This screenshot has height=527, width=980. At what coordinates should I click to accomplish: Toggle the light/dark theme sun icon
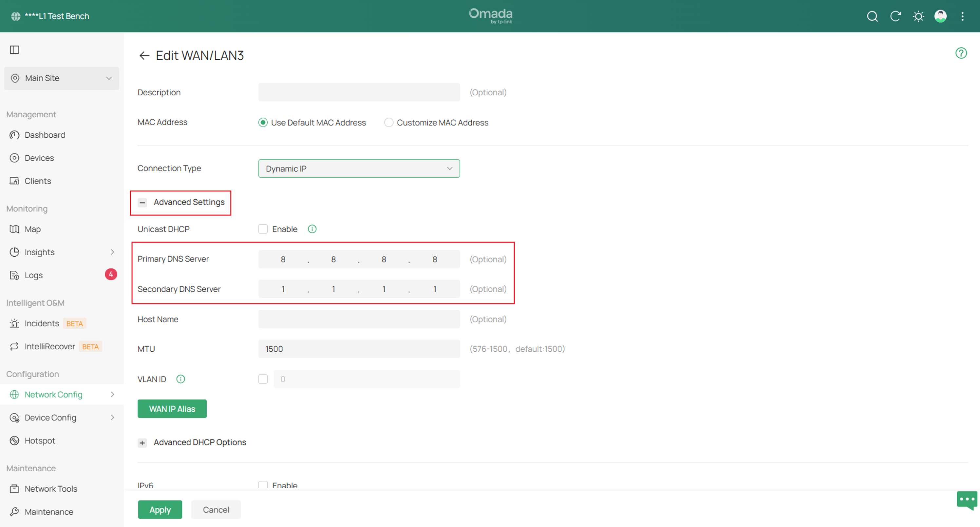[x=918, y=16]
